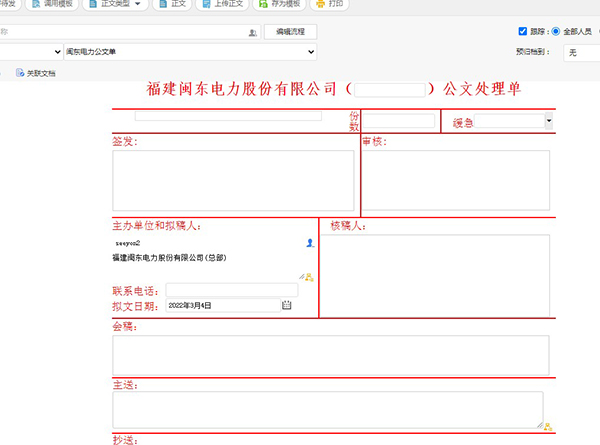
Task: Click the blue person icon beside seeyon2
Action: [310, 243]
